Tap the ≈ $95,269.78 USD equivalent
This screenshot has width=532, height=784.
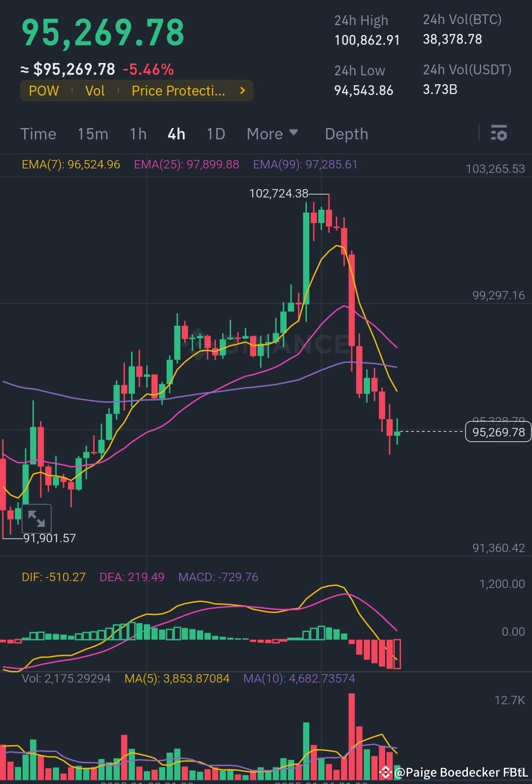67,69
